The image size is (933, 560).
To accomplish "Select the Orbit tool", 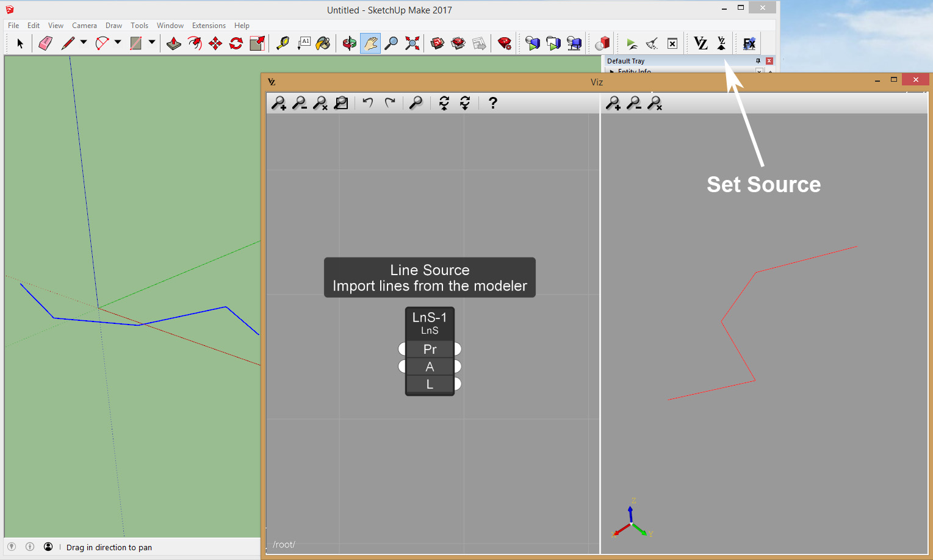I will pyautogui.click(x=349, y=43).
